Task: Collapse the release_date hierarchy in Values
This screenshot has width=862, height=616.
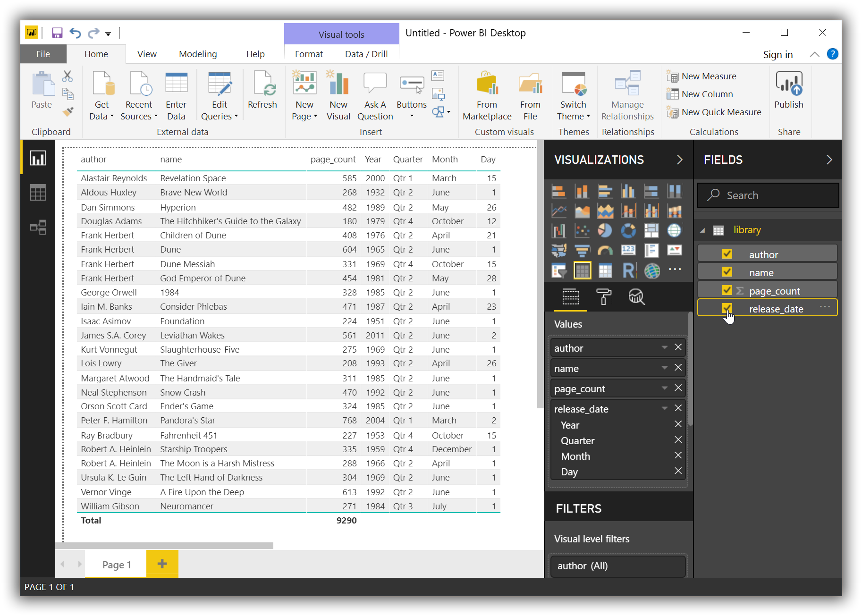Action: (664, 408)
